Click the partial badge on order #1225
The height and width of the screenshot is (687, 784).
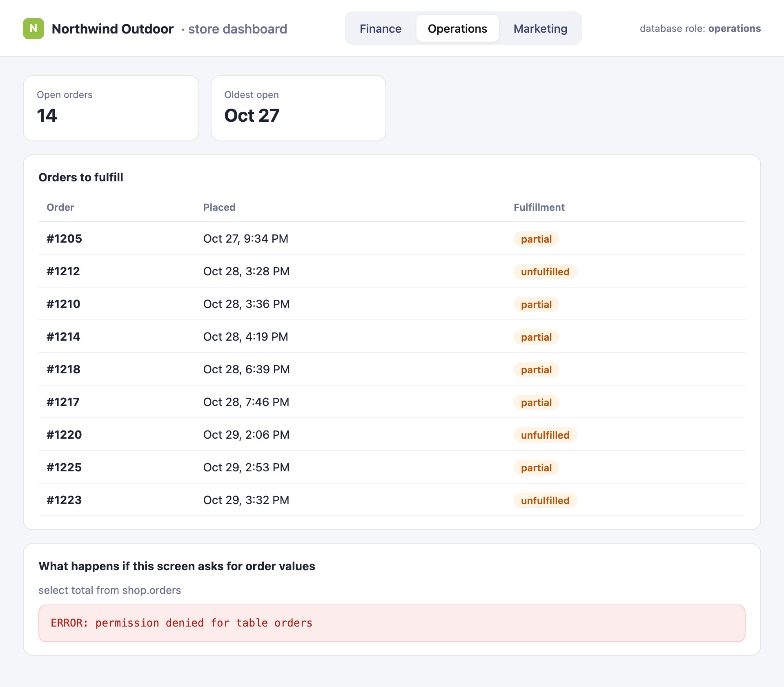click(536, 468)
